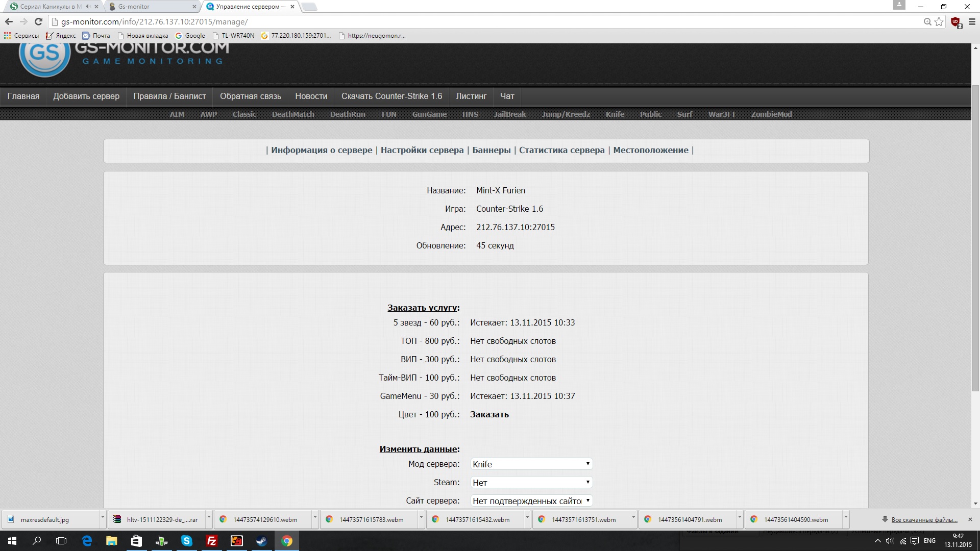Bookmark this page with the star icon

(939, 21)
